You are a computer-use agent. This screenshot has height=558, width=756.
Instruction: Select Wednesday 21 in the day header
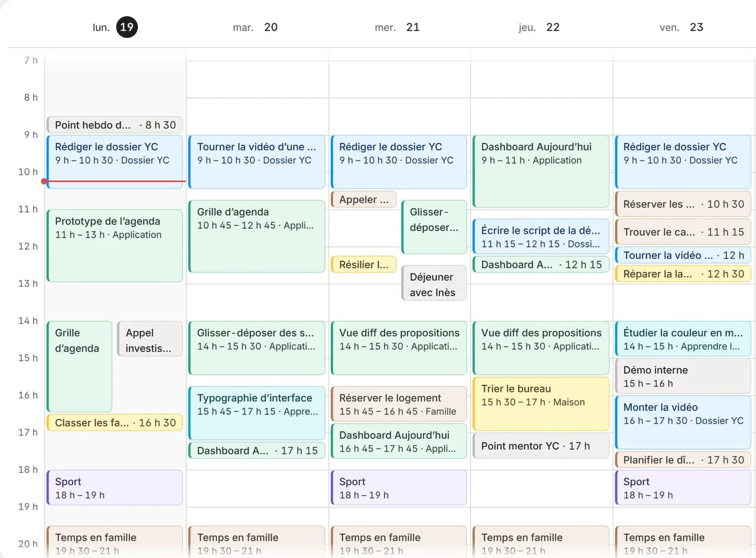[397, 27]
